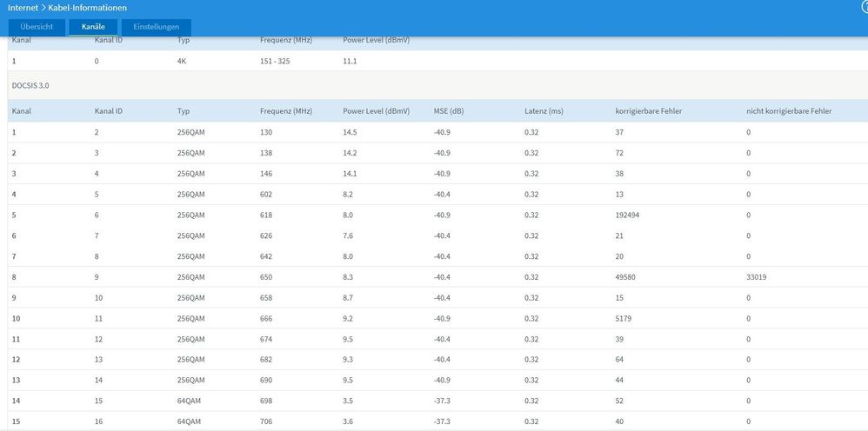Viewport: 868px width, 431px height.
Task: Click the Internet breadcrumb link
Action: point(23,8)
